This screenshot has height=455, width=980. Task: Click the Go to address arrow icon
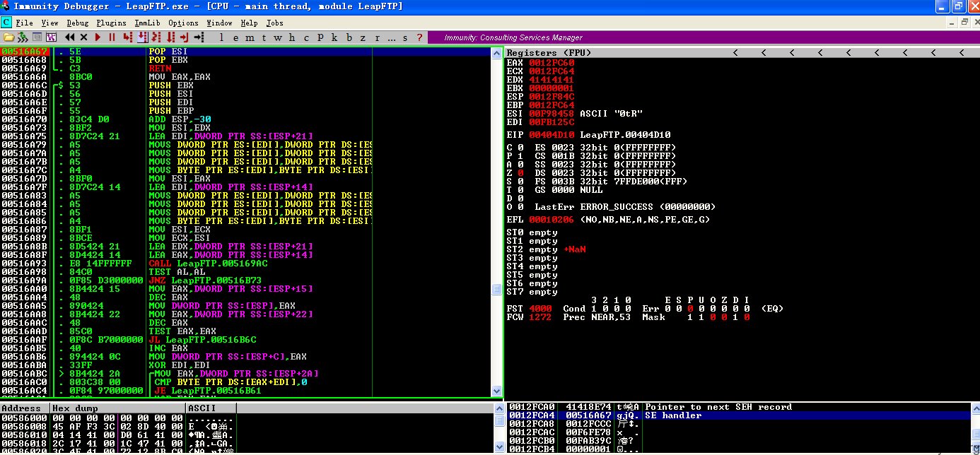[x=199, y=37]
